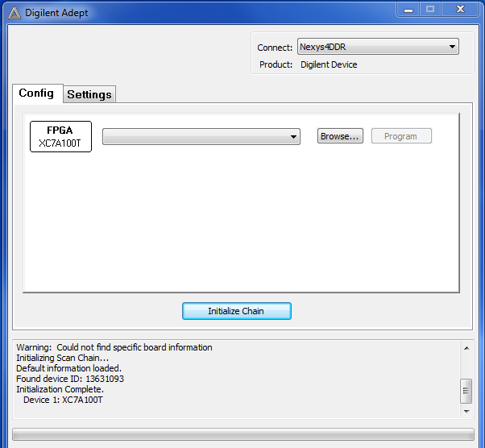This screenshot has height=448, width=485.
Task: Switch to the Settings tab
Action: 89,94
